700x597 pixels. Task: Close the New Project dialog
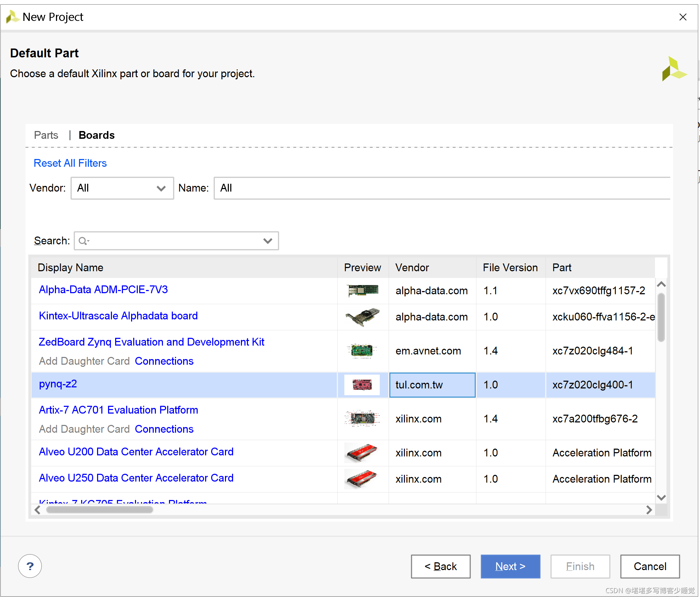(683, 17)
